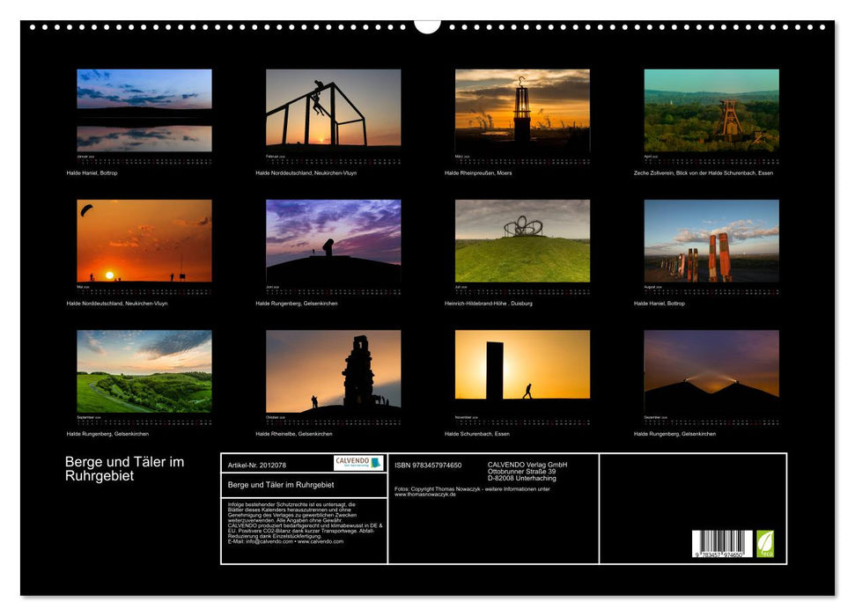Click the Artikel-Nr. 2012078 label

pyautogui.click(x=257, y=466)
